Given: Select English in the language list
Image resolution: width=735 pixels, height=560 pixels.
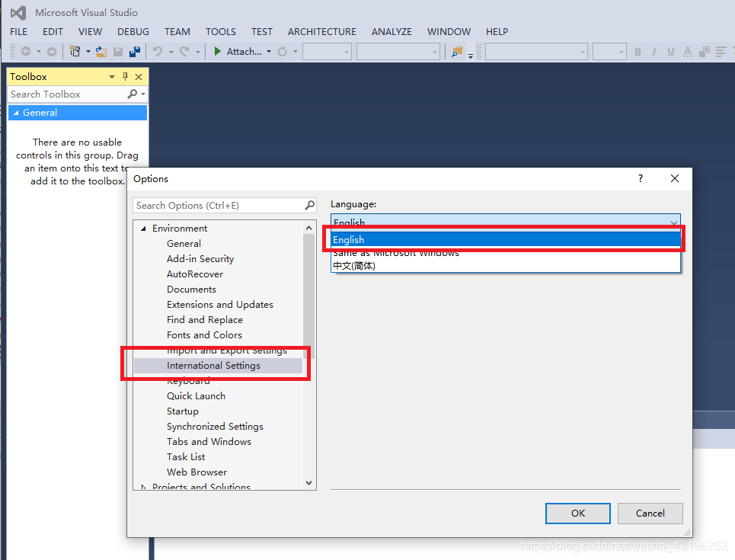Looking at the screenshot, I should click(505, 240).
